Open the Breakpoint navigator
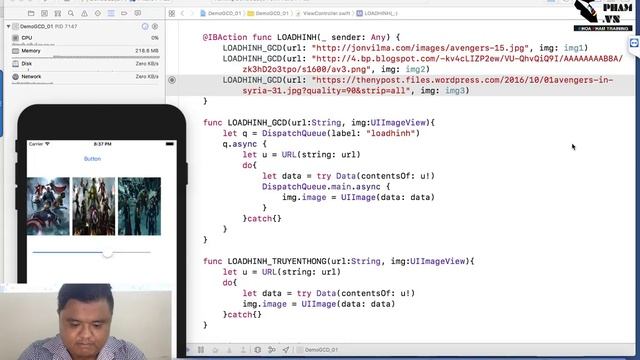Viewport: 640px width, 360px height. pyautogui.click(x=124, y=13)
